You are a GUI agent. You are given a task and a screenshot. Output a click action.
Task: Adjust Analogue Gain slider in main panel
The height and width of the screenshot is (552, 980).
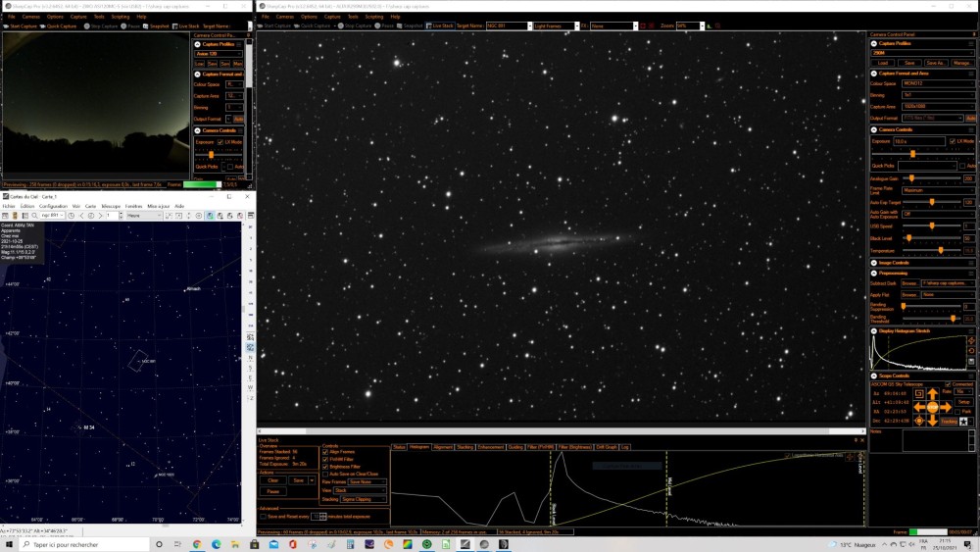(x=911, y=178)
